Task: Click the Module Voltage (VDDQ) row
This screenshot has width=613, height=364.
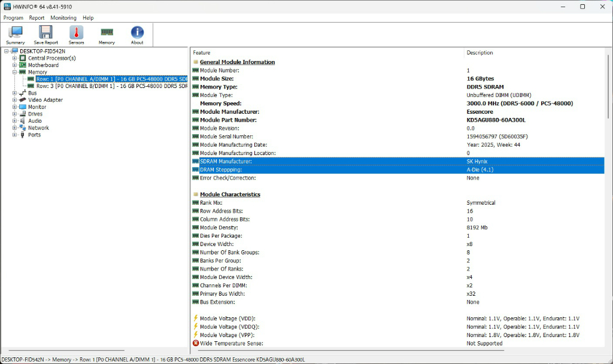Action: [x=398, y=326]
